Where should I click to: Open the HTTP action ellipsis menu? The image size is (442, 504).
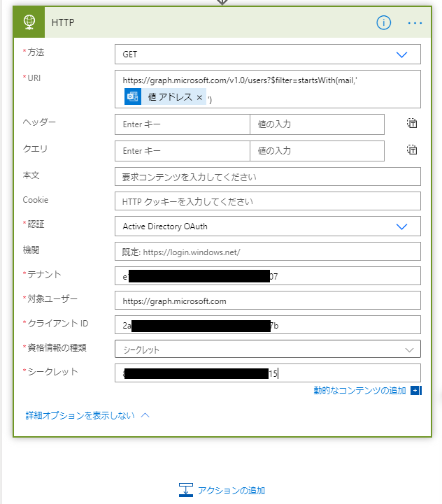click(x=415, y=23)
